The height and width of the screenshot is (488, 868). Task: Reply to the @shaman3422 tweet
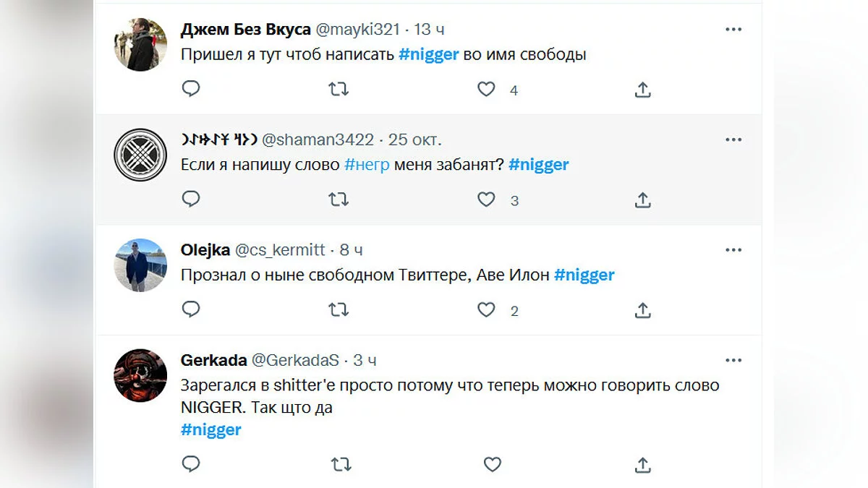pyautogui.click(x=191, y=200)
